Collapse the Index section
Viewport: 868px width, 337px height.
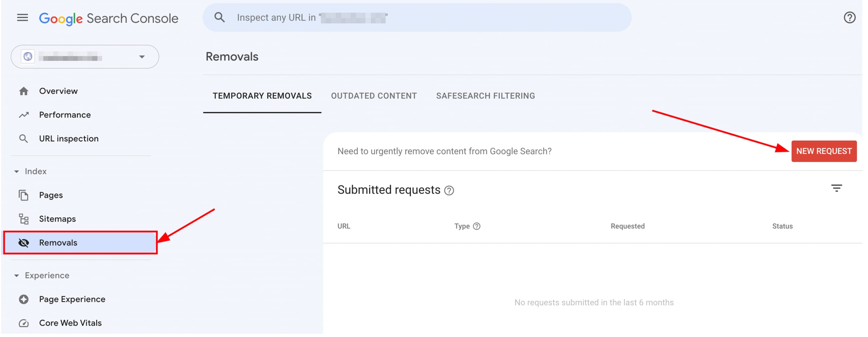coord(17,171)
